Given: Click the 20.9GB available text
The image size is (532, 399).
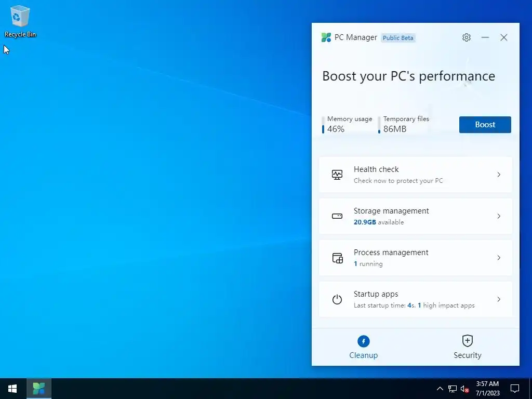Looking at the screenshot, I should (x=379, y=222).
